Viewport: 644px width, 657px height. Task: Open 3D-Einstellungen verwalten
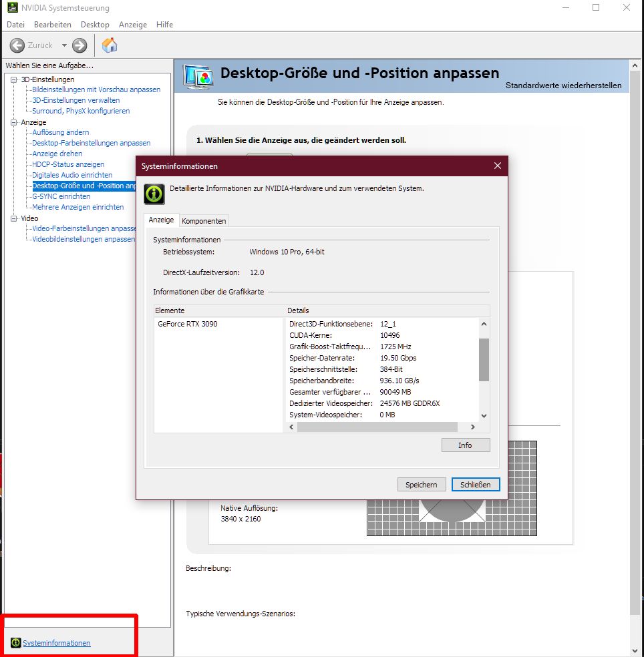tap(76, 100)
